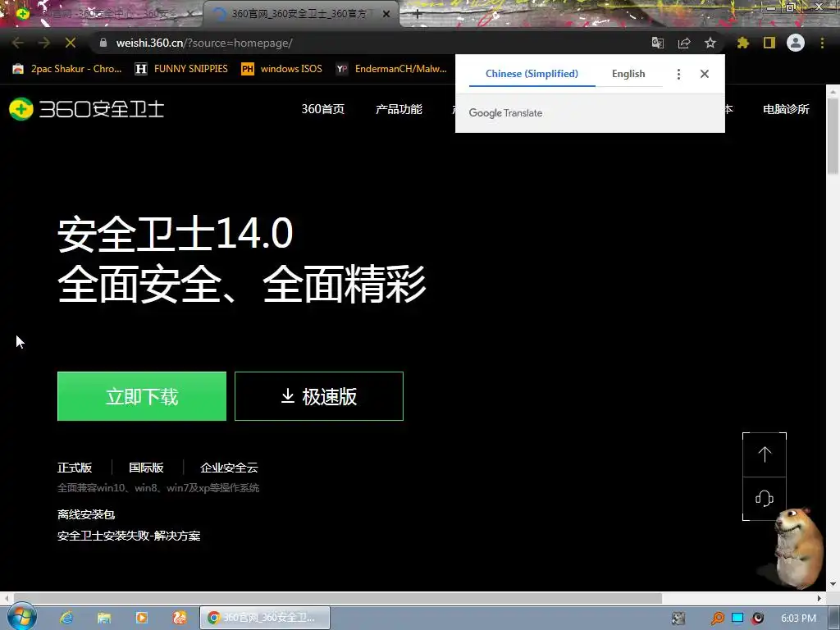The image size is (840, 630).
Task: Close the Google Translate popup
Action: tap(705, 74)
